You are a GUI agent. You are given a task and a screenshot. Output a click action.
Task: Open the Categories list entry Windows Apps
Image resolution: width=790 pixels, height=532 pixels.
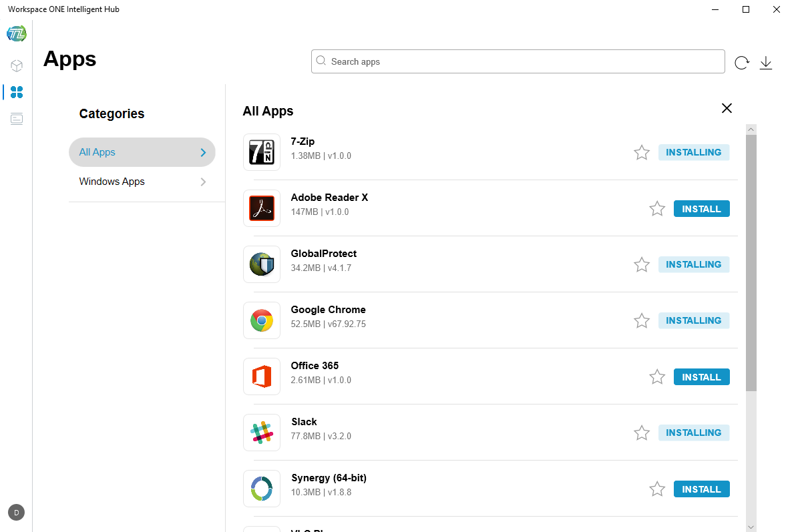click(x=112, y=181)
